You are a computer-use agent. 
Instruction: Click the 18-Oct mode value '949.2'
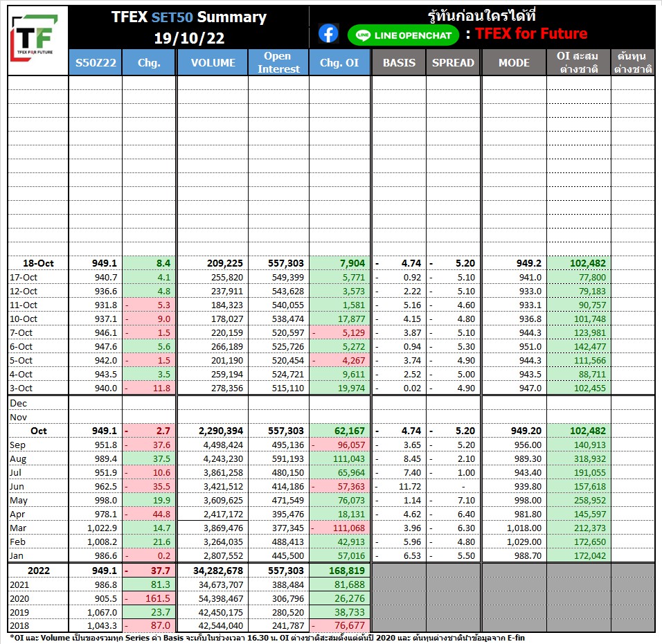(529, 264)
